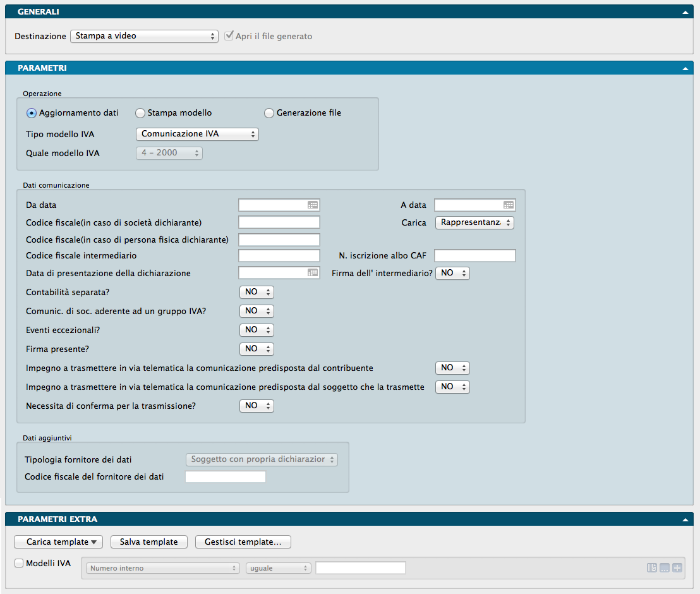Open calendar for Data di presentazione

pos(312,273)
